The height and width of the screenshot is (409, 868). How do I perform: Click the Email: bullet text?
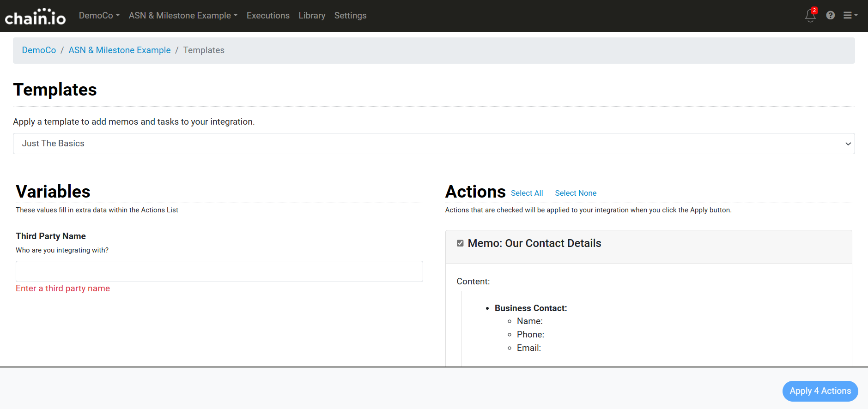coord(529,348)
